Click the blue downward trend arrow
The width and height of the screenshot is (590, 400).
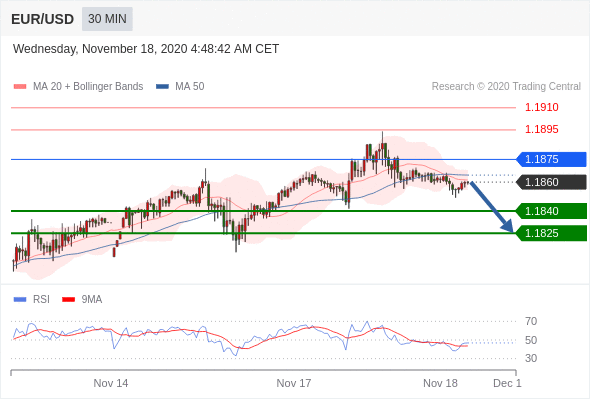[x=492, y=207]
